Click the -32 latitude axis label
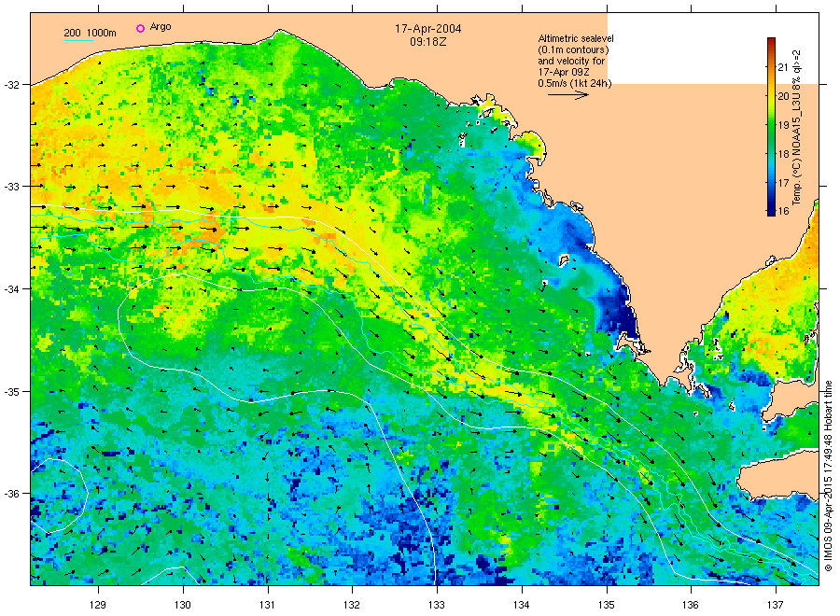Screen dimensions: 840x616 [x=11, y=85]
